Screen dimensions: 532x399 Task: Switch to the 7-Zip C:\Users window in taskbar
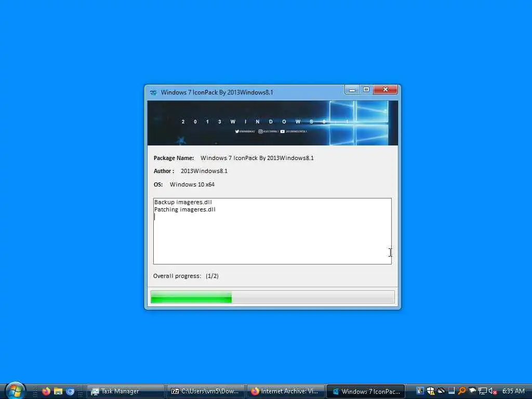point(205,391)
